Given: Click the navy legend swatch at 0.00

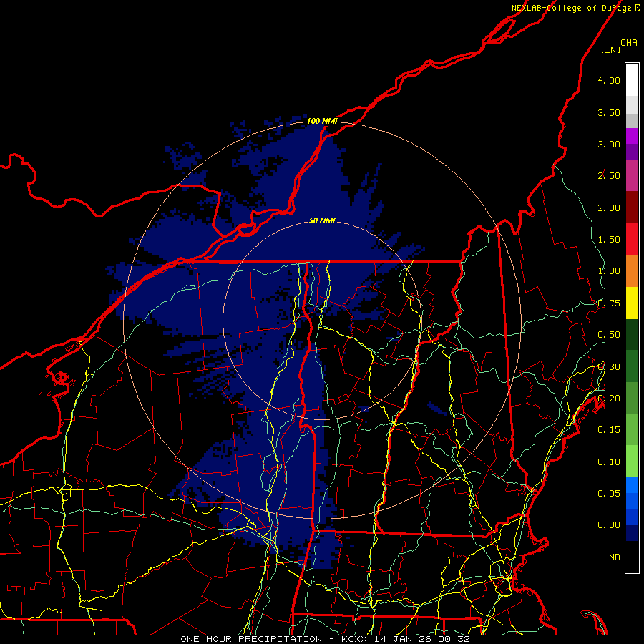Looking at the screenshot, I should click(x=632, y=532).
